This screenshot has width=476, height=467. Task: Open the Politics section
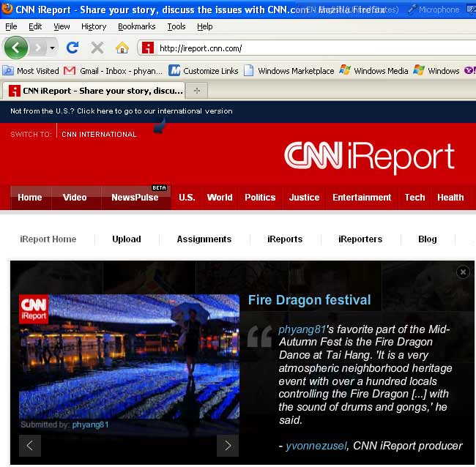tap(260, 198)
